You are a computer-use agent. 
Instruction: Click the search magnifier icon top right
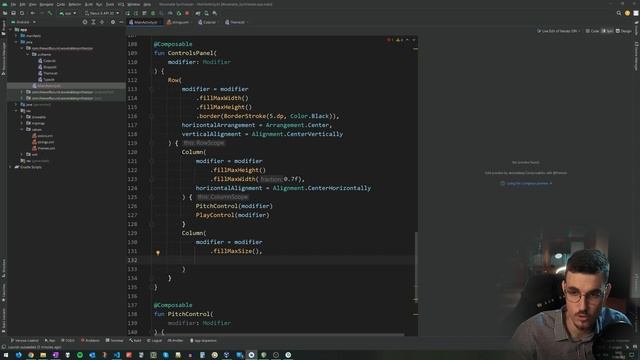coord(619,13)
